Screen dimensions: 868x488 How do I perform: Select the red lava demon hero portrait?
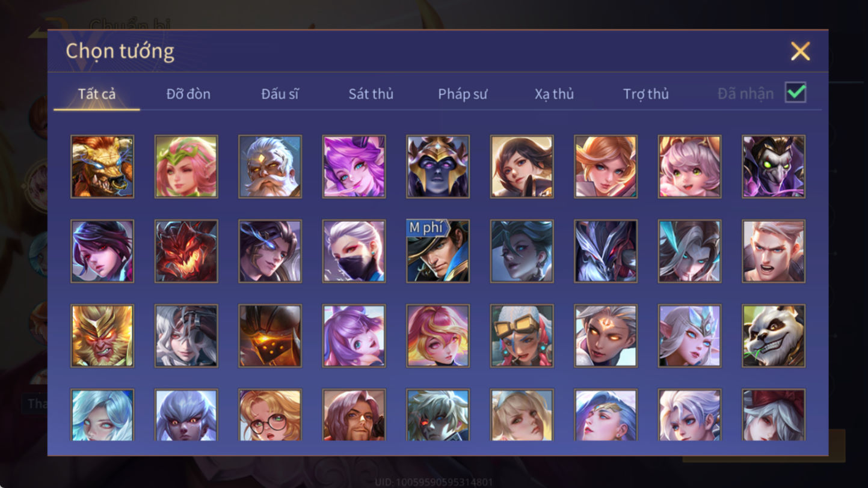pos(186,251)
